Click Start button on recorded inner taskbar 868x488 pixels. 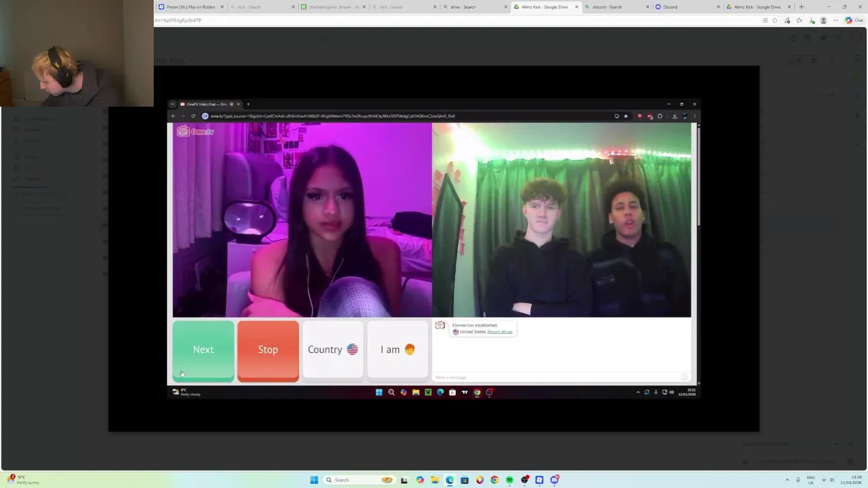click(x=379, y=392)
